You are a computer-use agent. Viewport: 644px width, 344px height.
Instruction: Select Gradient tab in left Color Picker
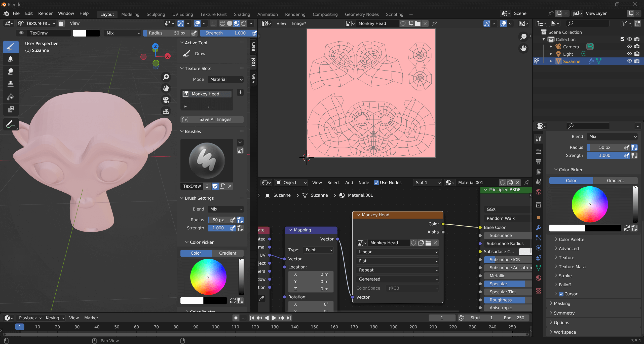point(228,253)
